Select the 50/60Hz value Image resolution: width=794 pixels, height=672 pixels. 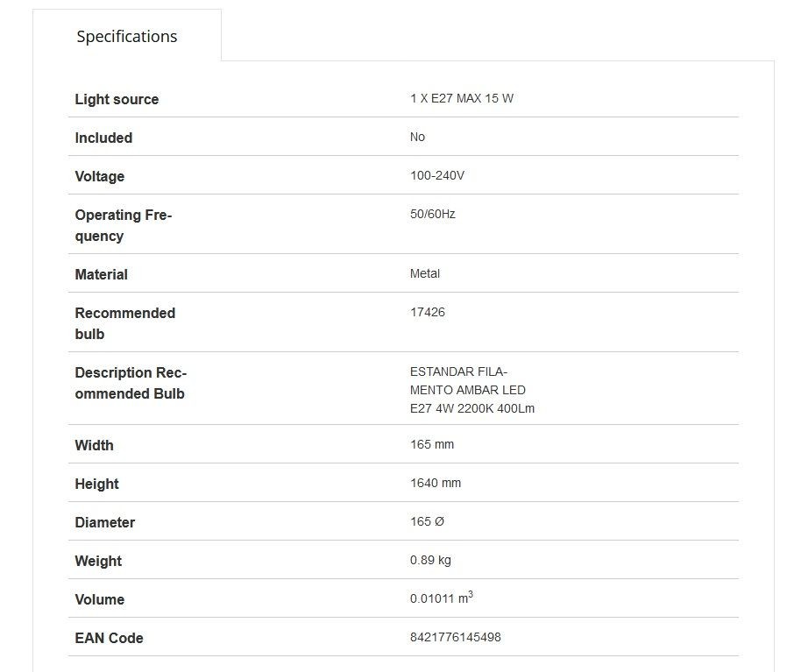pos(432,214)
